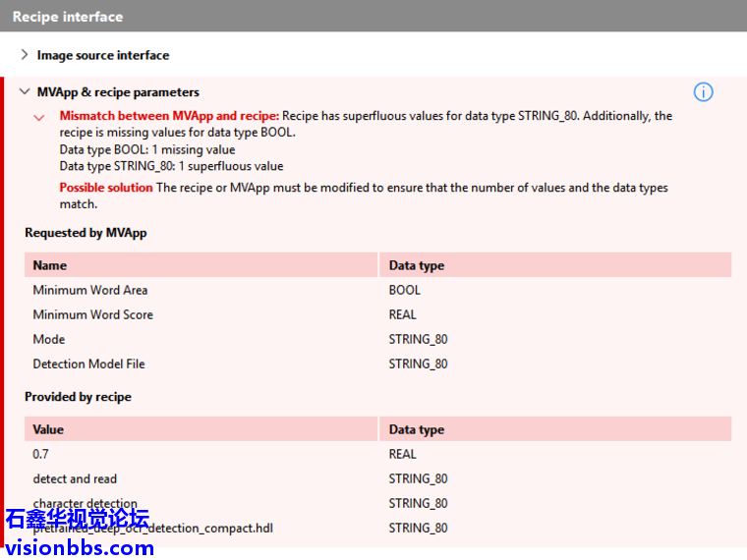This screenshot has height=560, width=747.
Task: Click Data type header in Provided by recipe table
Action: point(416,429)
